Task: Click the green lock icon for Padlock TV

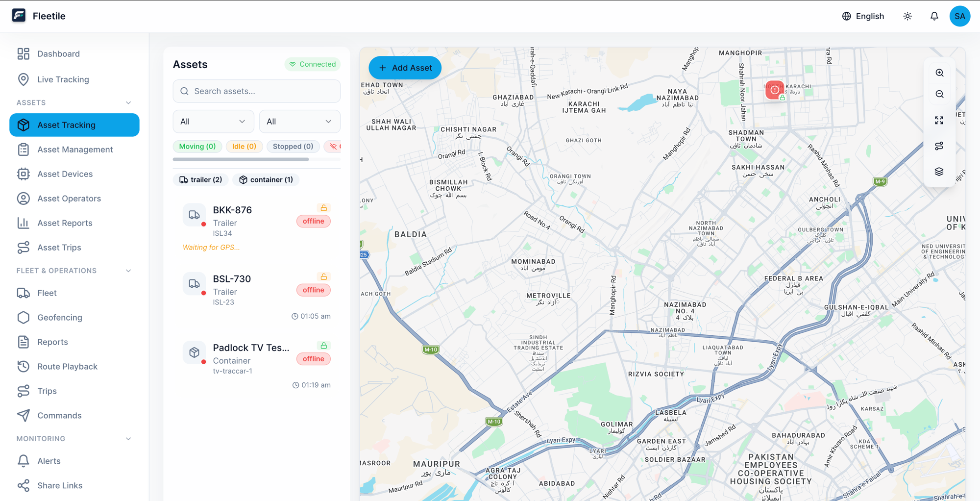Action: (323, 346)
